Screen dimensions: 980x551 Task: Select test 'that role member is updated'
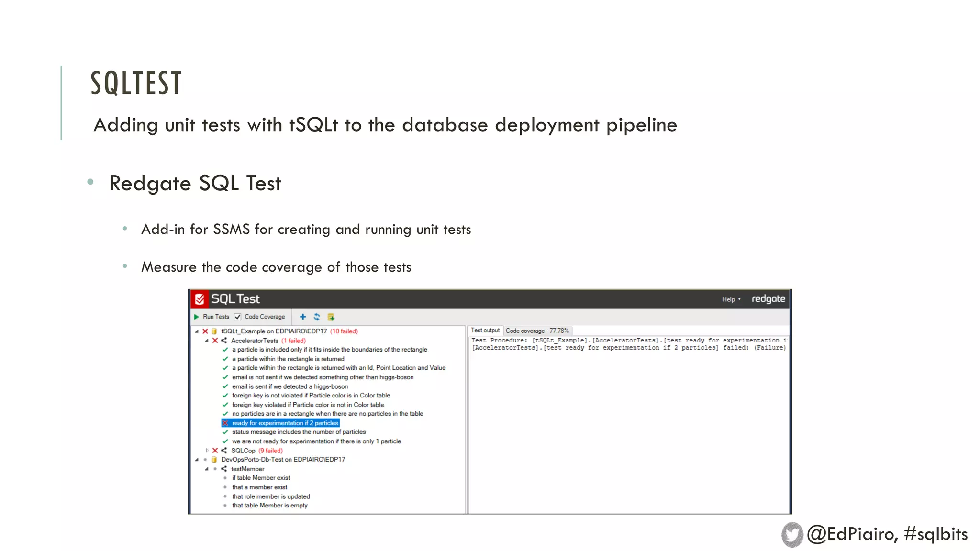tap(271, 496)
